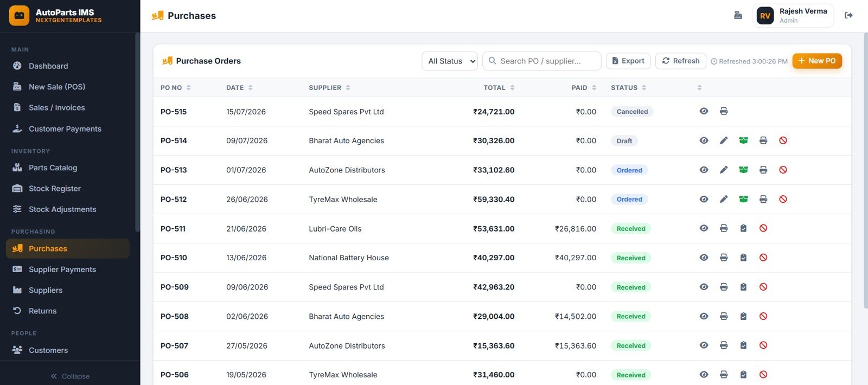Click the Cancelled status badge of PO-515
This screenshot has width=868, height=385.
[x=632, y=112]
